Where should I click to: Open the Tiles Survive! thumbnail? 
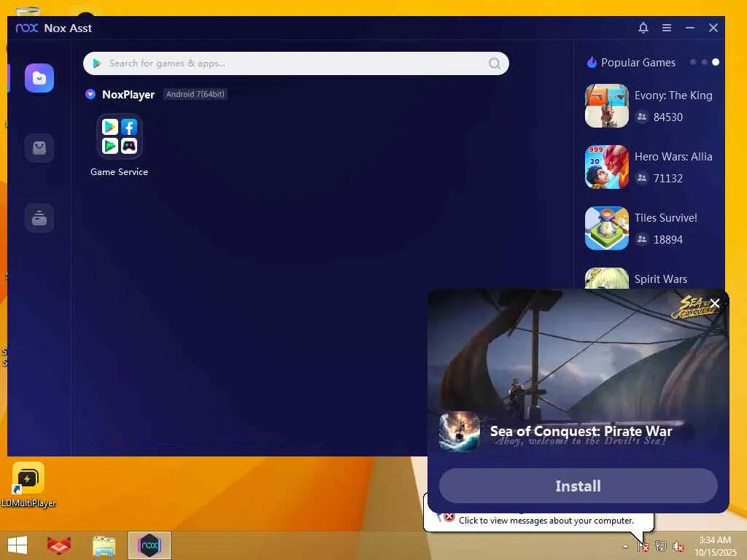tap(606, 228)
